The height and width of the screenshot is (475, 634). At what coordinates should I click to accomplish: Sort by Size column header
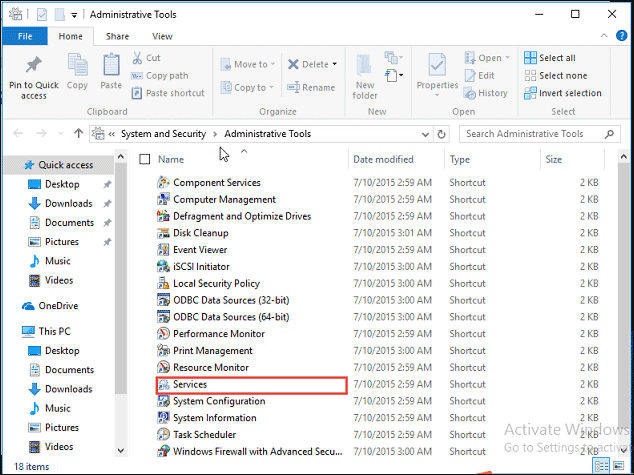[553, 160]
